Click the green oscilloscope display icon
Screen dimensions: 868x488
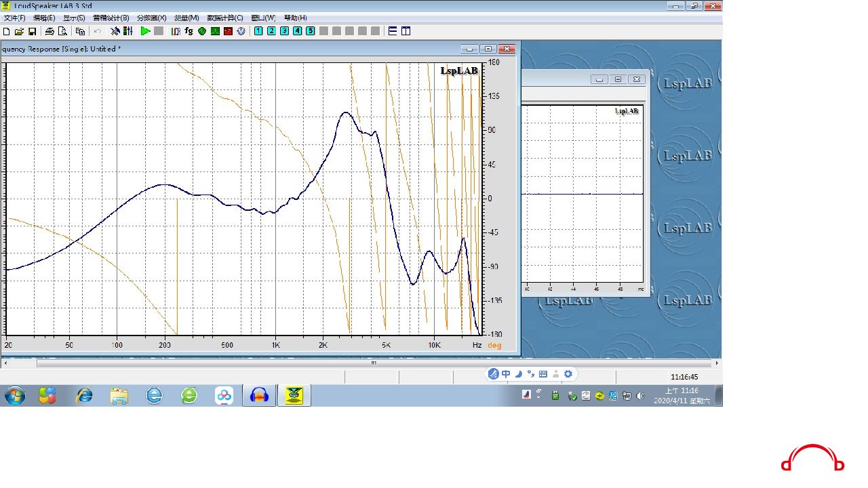tap(215, 31)
